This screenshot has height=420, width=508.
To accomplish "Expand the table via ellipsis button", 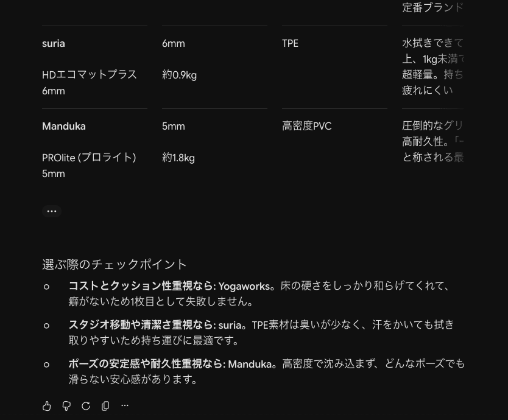I will [x=52, y=211].
